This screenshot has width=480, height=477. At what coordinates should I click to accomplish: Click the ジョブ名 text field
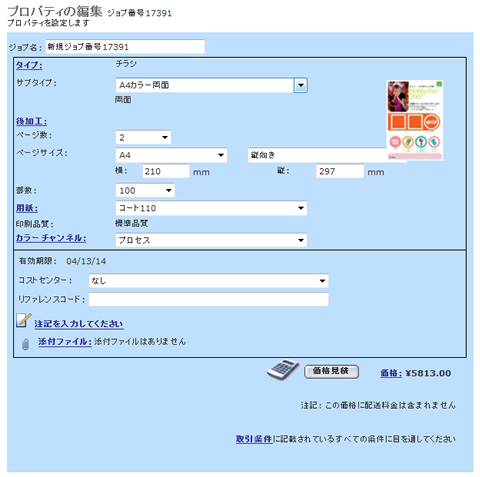click(125, 47)
